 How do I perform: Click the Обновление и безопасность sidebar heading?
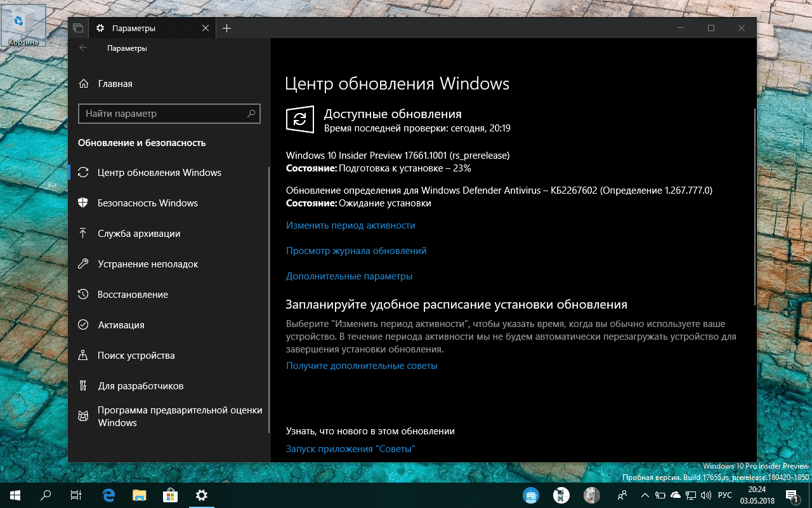click(x=142, y=143)
